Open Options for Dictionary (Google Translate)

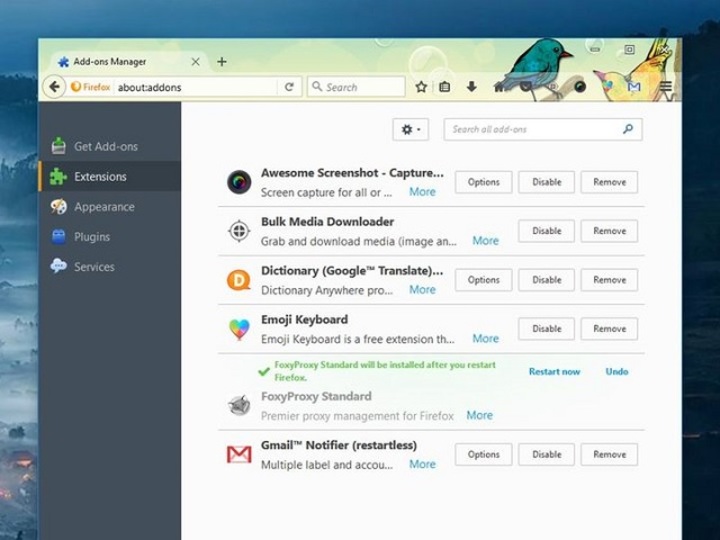pos(483,280)
